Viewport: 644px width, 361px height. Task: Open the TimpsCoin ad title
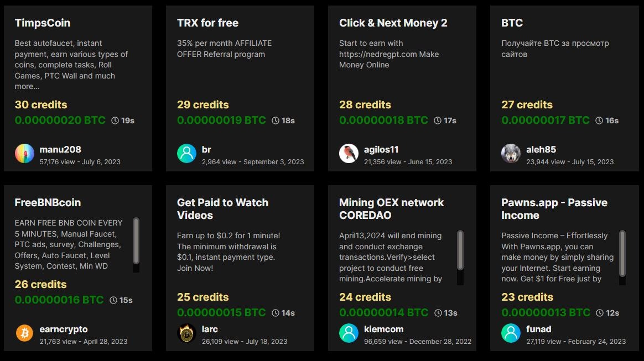coord(43,23)
